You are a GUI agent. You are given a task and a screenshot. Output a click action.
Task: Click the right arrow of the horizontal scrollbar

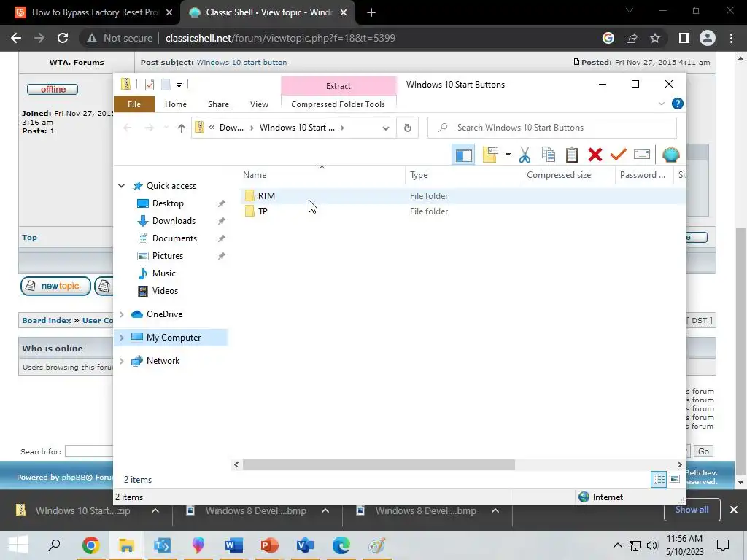coord(679,464)
